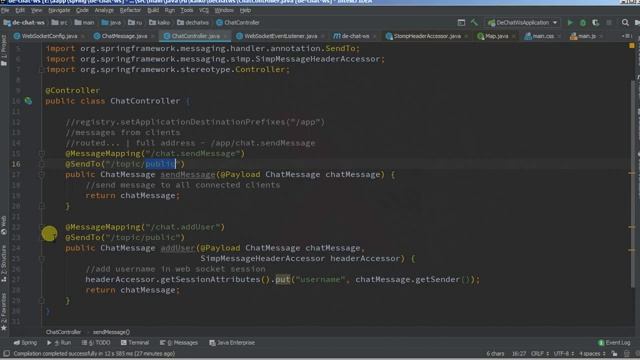Click the ChatController breadcrumb below the editor
This screenshot has width=640, height=360.
[63, 332]
